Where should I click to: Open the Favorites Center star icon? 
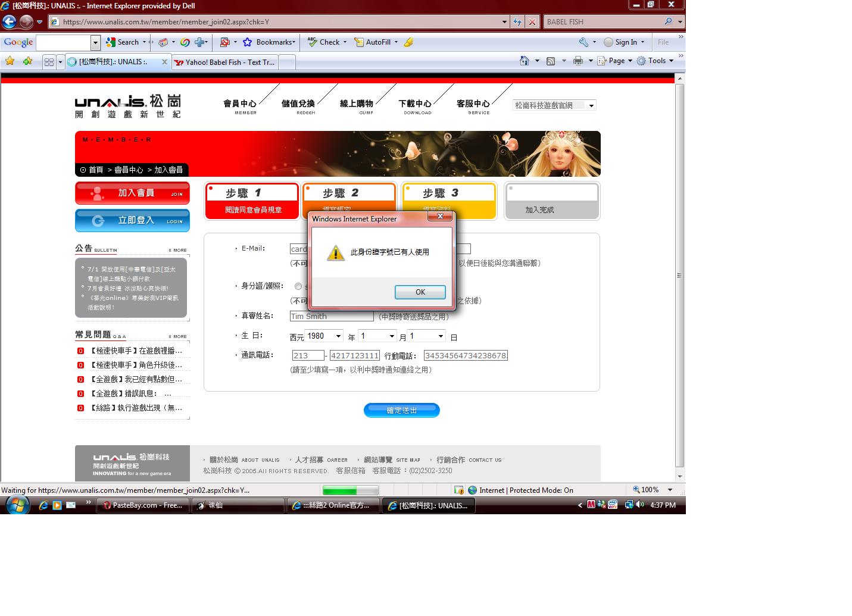[x=10, y=61]
